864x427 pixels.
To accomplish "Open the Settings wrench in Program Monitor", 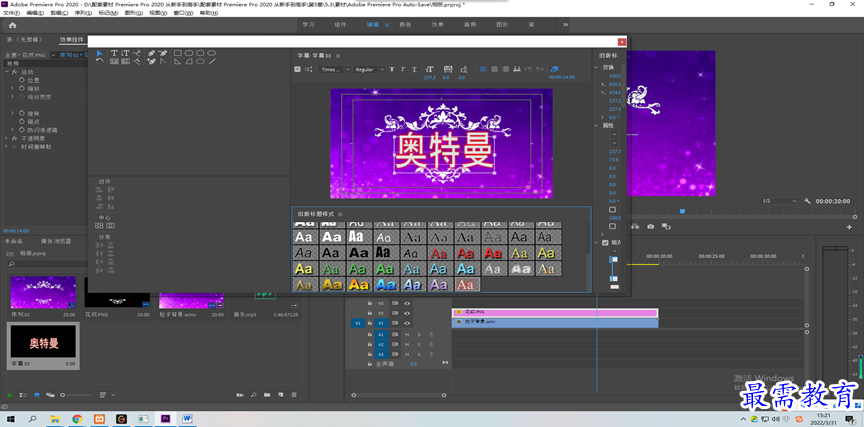I will click(x=808, y=201).
